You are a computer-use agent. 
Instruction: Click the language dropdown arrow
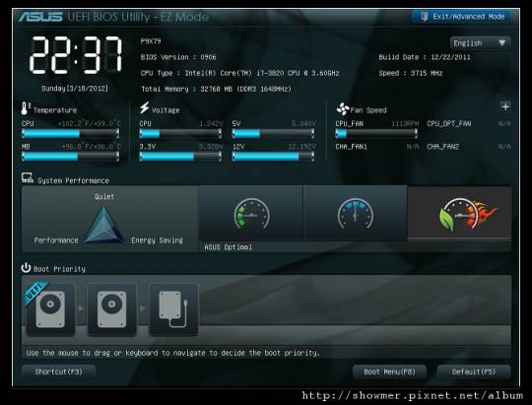click(502, 43)
